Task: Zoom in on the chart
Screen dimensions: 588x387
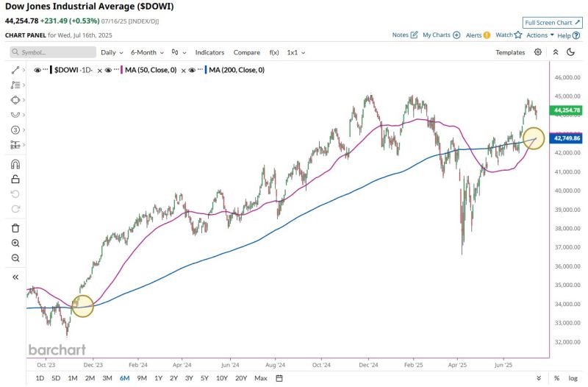Action: (x=15, y=243)
